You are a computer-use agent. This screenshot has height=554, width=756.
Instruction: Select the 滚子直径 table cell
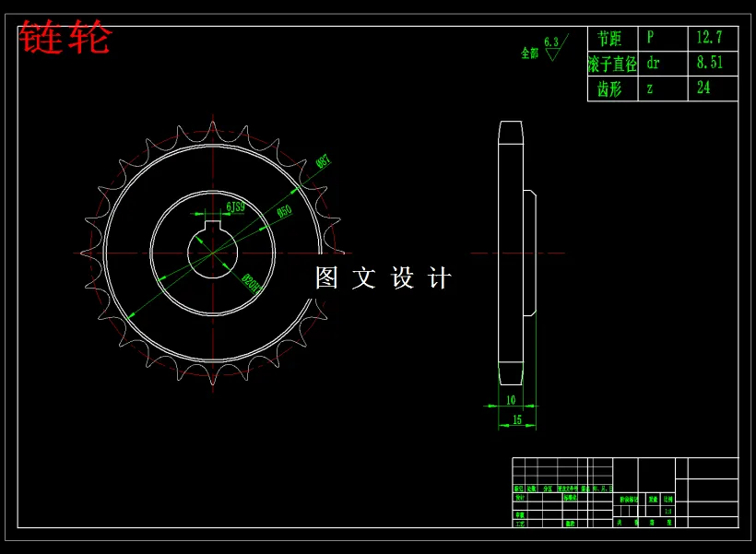612,64
